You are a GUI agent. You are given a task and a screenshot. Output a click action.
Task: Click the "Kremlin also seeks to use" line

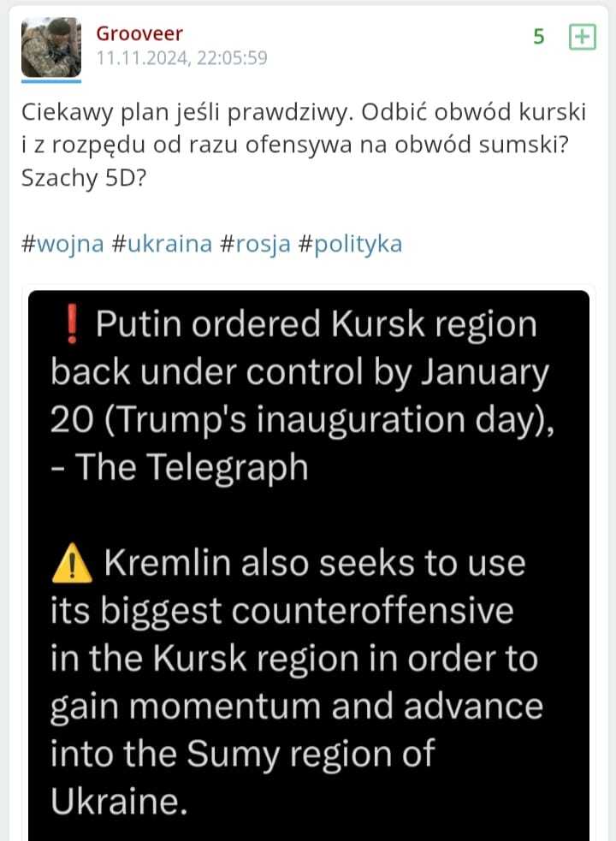(313, 564)
